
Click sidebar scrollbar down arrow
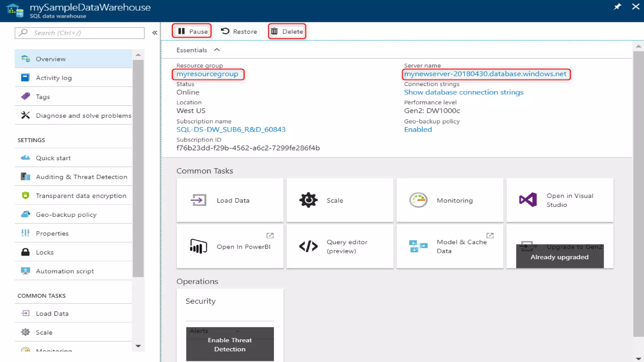pos(138,346)
